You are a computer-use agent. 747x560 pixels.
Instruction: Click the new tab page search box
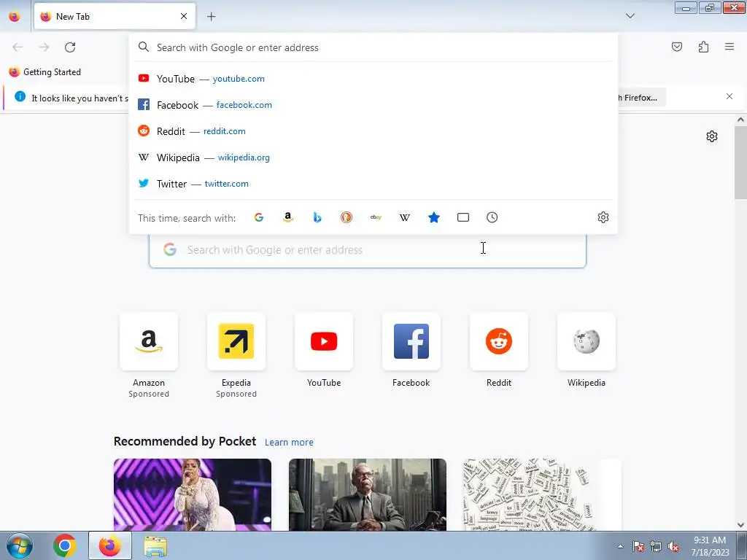(368, 251)
